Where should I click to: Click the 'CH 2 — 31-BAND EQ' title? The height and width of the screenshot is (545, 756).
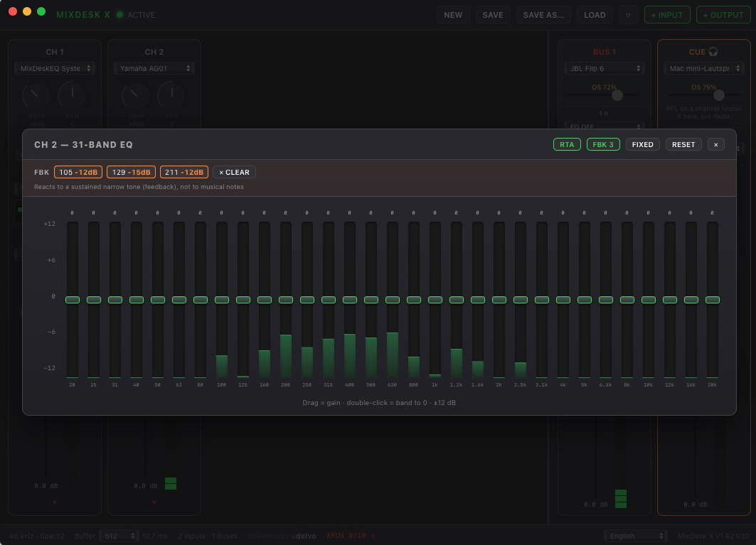tap(83, 144)
